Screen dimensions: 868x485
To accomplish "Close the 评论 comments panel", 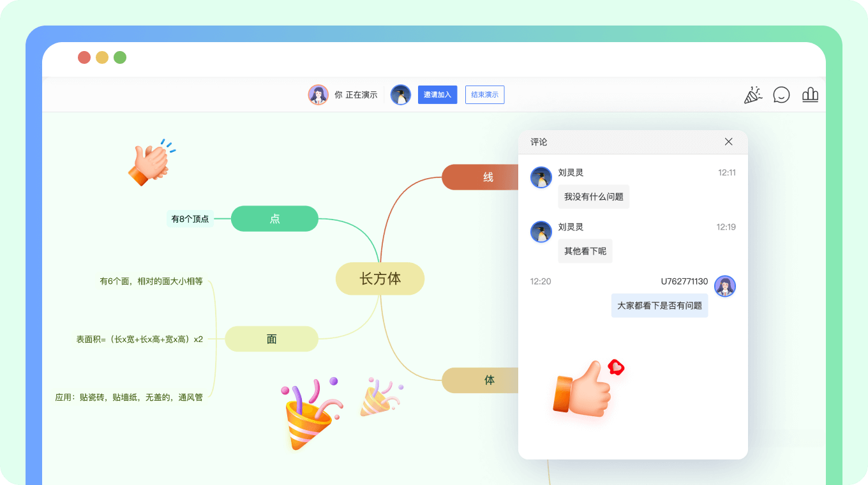I will [728, 142].
